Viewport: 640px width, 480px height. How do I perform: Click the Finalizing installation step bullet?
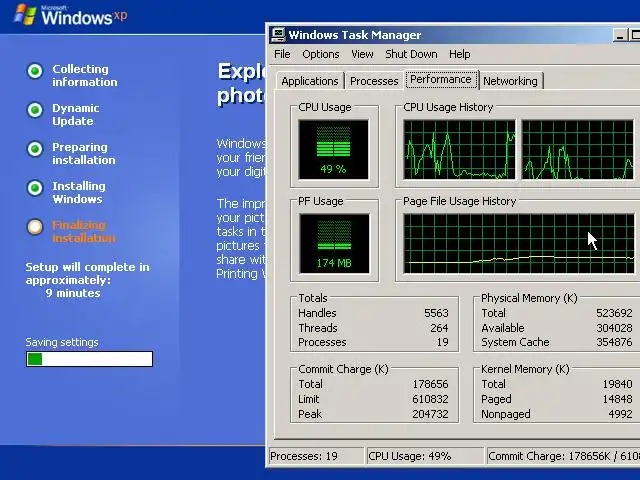tap(35, 227)
